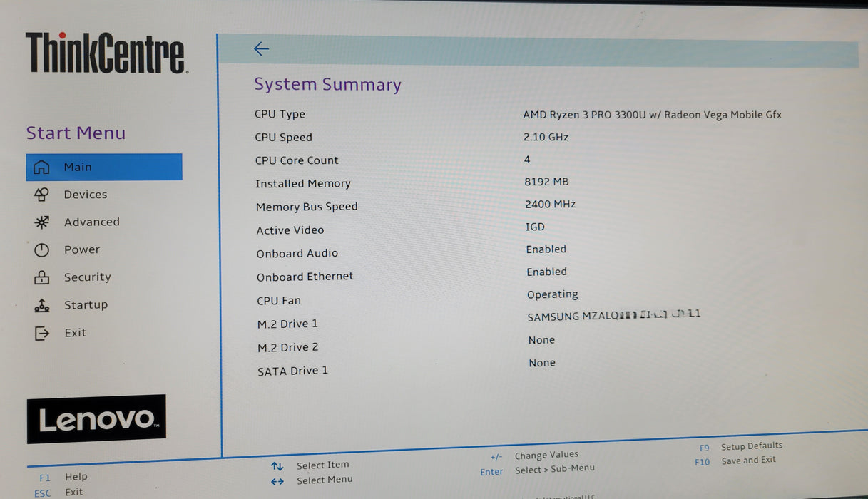Select the Memory Bus Speed label
The width and height of the screenshot is (868, 499).
click(307, 207)
